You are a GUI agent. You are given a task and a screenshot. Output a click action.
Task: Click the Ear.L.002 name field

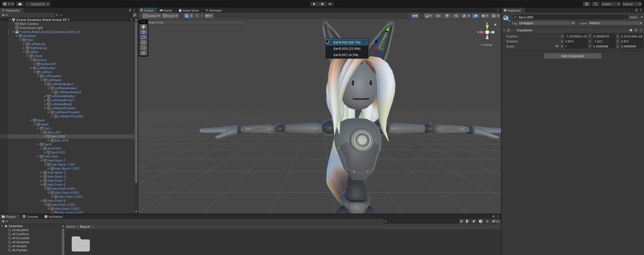coord(571,17)
